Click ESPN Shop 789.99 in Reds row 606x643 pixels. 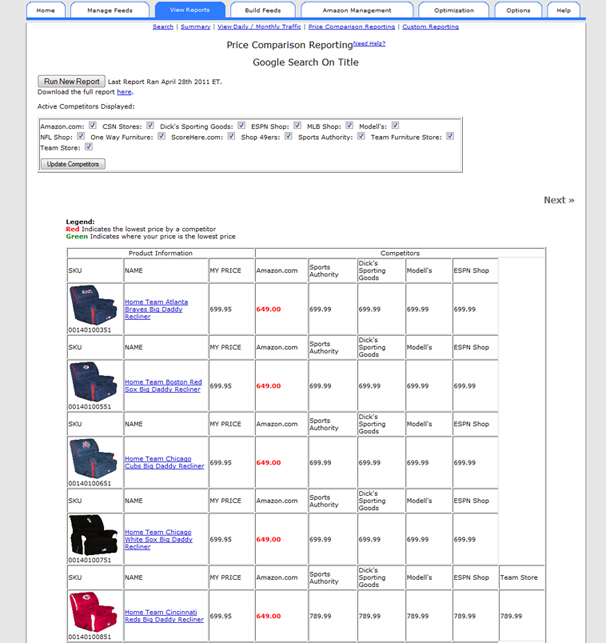coord(465,616)
